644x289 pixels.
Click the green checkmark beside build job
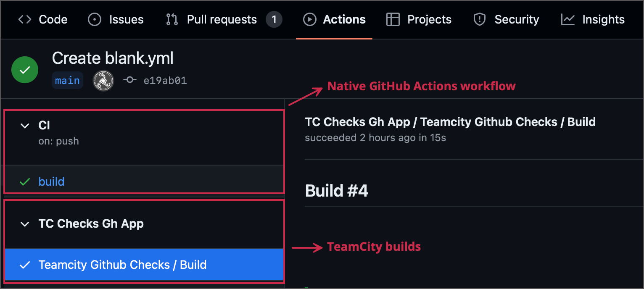click(24, 181)
